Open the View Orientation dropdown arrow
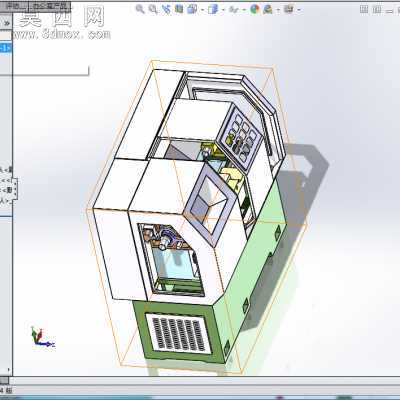 click(202, 10)
